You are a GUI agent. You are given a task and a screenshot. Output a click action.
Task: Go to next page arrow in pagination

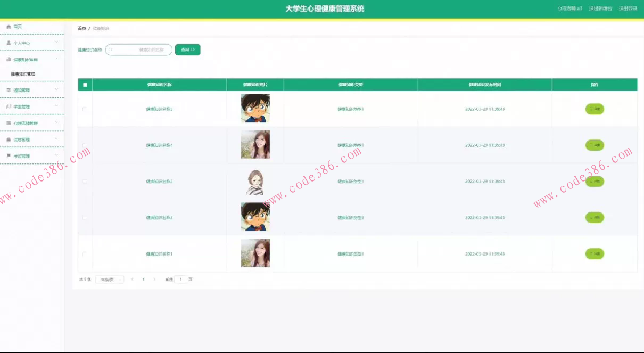pyautogui.click(x=154, y=280)
